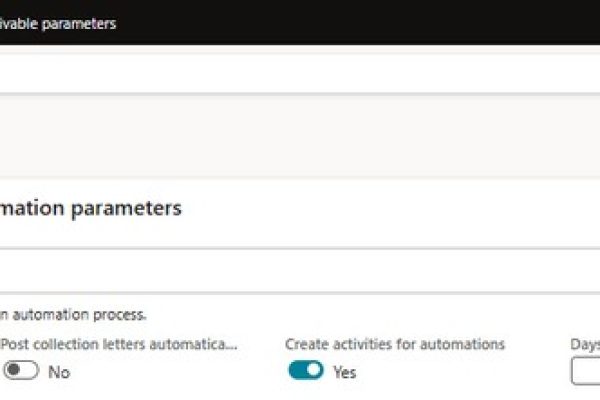Click the 'Post collection letters automatica...' label
This screenshot has width=600, height=400.
pos(120,344)
